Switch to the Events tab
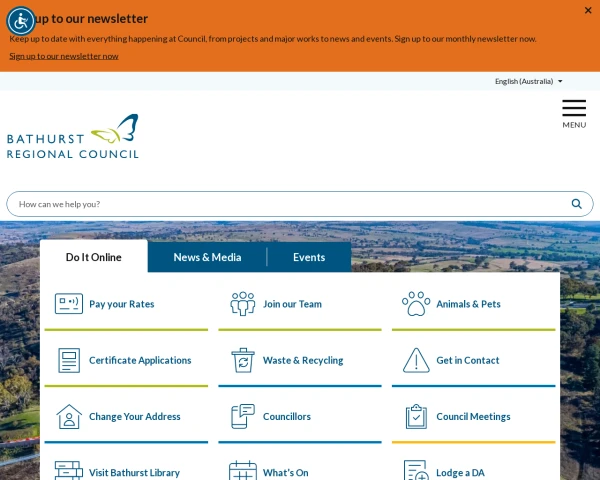600x480 pixels. click(309, 257)
